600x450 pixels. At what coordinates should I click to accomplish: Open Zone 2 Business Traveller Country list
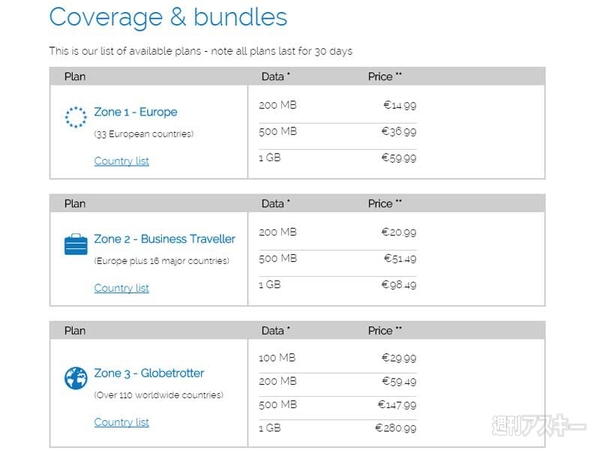[x=121, y=288]
